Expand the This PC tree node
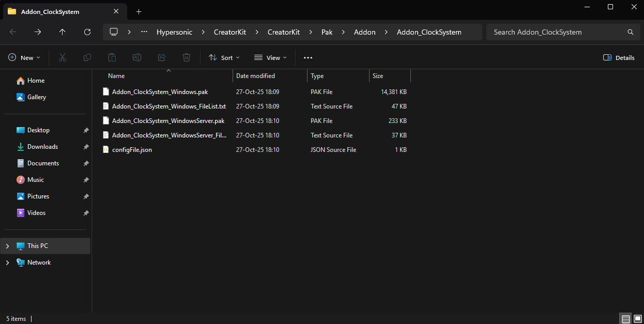644x324 pixels. pos(7,246)
